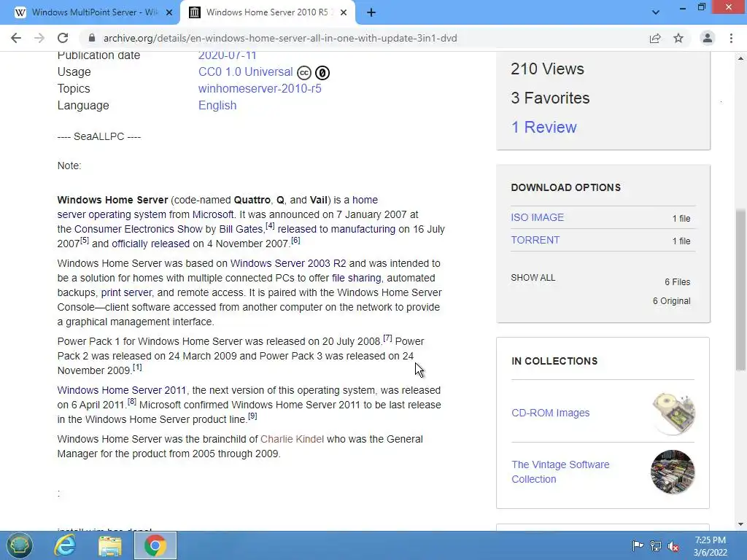Follow the Microsoft link in the description

pos(213,214)
